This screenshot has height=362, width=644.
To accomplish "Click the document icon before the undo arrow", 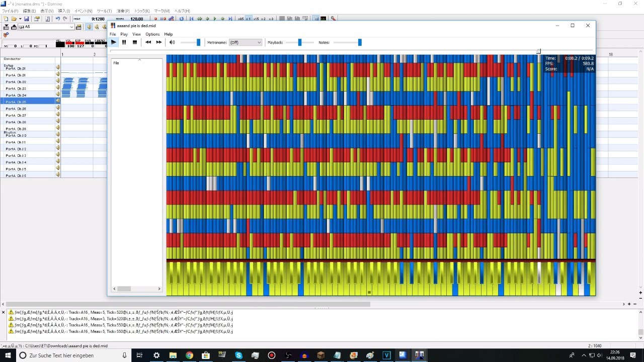I will (x=47, y=19).
